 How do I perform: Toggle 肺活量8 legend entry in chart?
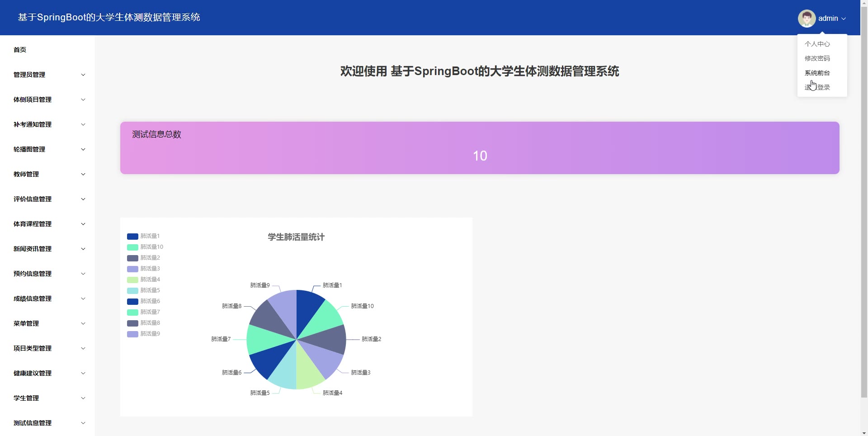143,323
